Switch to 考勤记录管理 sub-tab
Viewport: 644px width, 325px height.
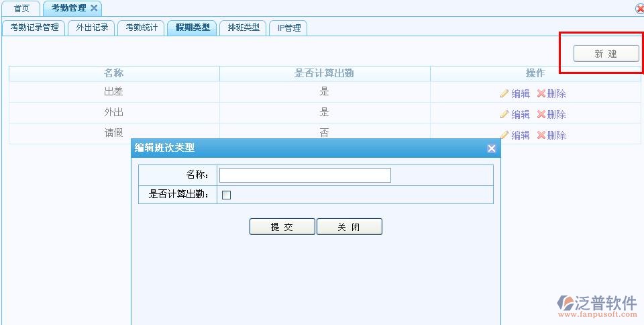click(x=34, y=28)
